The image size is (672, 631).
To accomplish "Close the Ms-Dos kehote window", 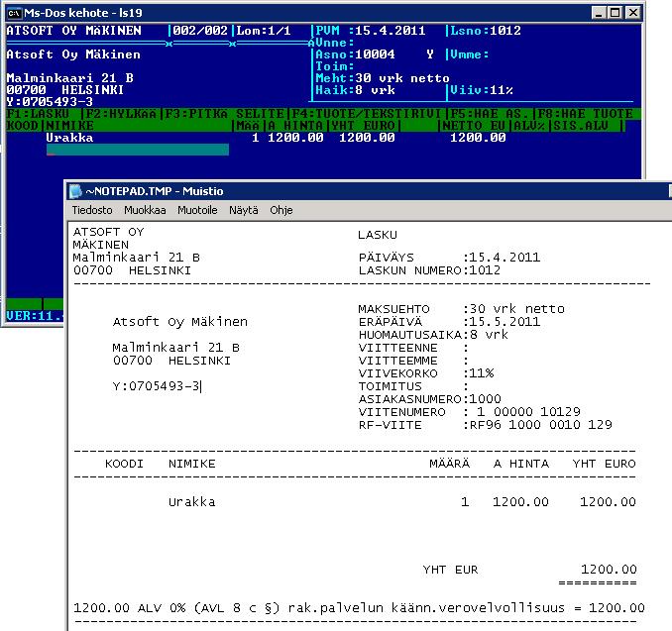I will [633, 13].
